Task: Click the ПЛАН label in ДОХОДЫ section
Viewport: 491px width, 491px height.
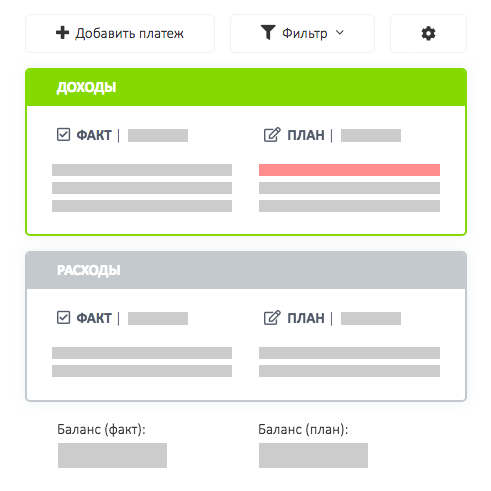Action: pyautogui.click(x=306, y=135)
